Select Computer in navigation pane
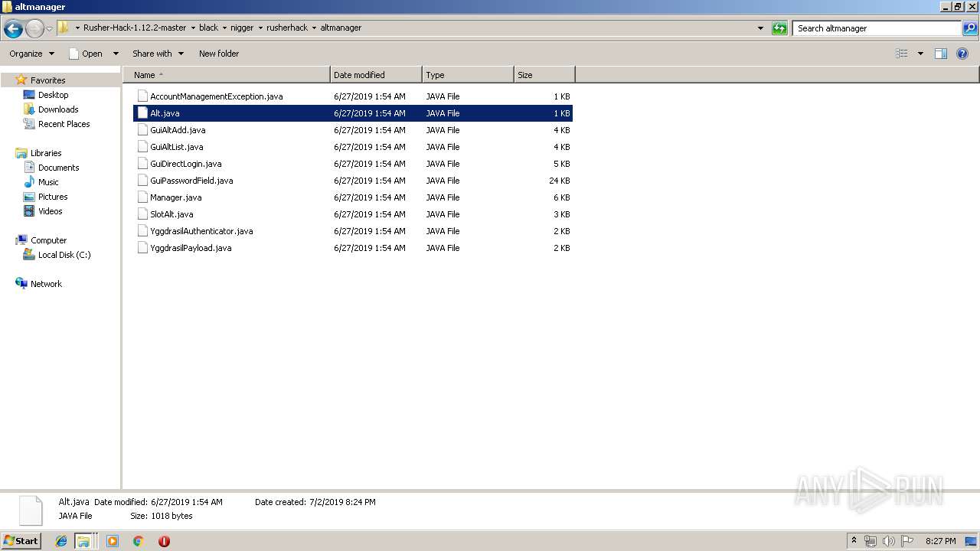 (48, 240)
